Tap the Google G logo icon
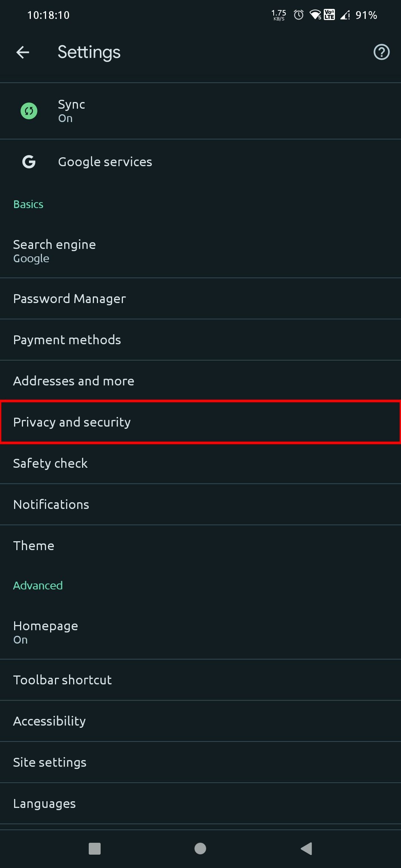Viewport: 401px width, 868px height. 29,162
